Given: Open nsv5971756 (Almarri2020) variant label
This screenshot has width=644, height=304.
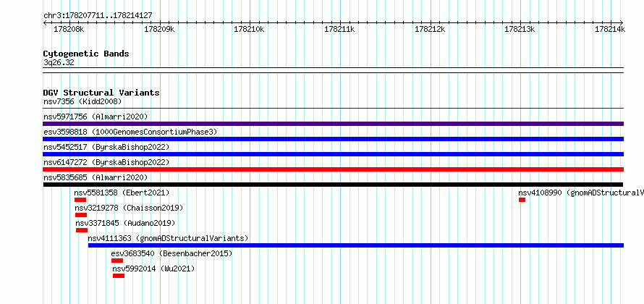Looking at the screenshot, I should point(96,117).
